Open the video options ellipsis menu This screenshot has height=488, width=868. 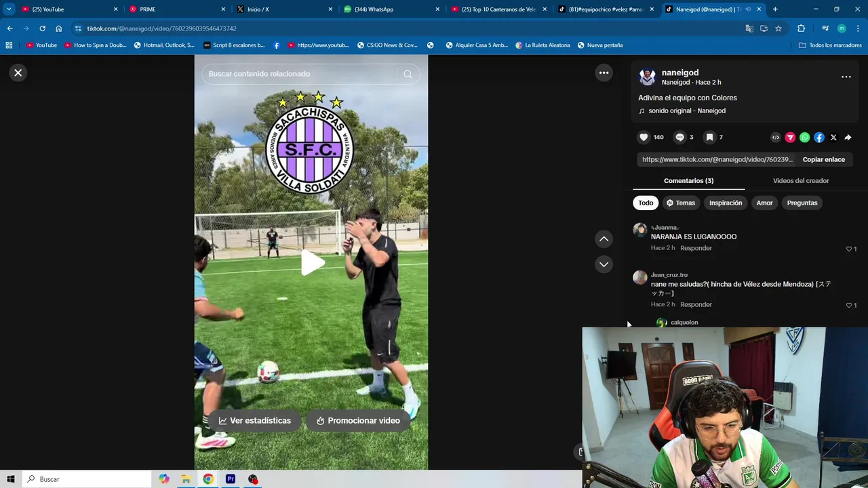coord(846,77)
